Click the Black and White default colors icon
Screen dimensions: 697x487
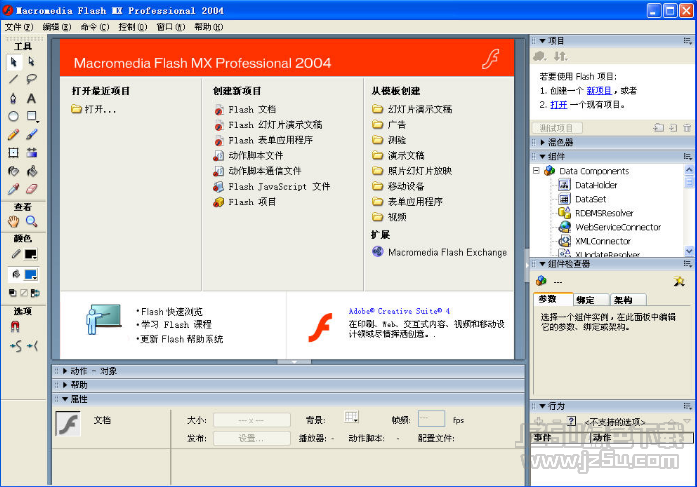[12, 293]
